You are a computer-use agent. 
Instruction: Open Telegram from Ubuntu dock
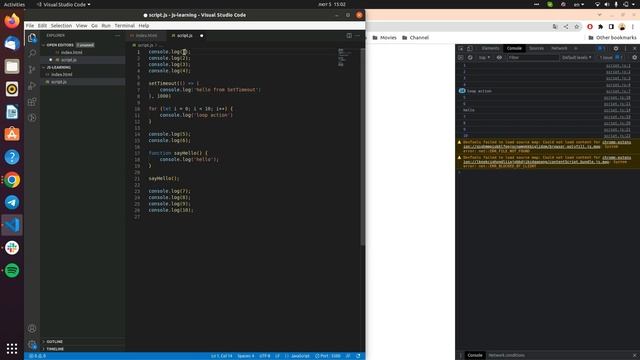click(x=12, y=202)
